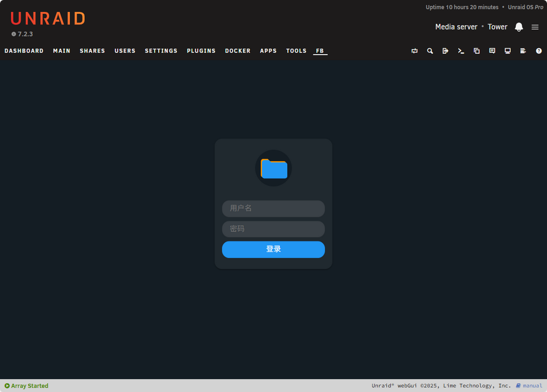Open the feedback speech-bubble icon
This screenshot has height=392, width=547.
[x=492, y=51]
